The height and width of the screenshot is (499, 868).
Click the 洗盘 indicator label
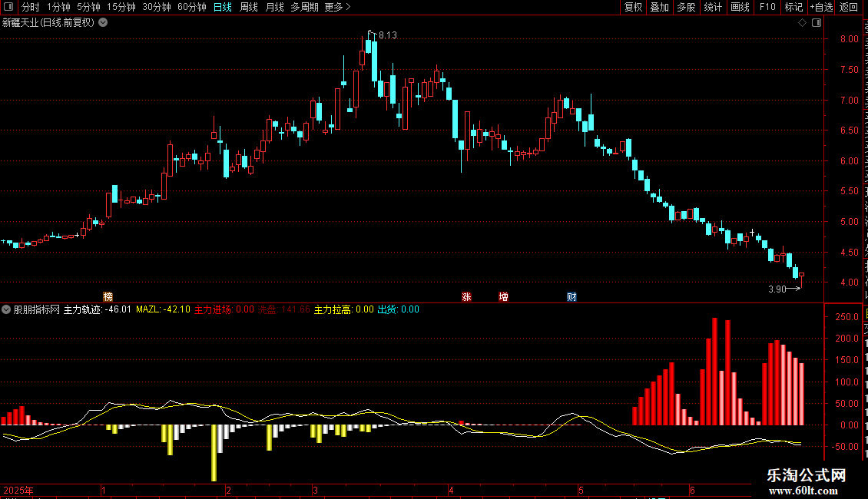(x=283, y=309)
